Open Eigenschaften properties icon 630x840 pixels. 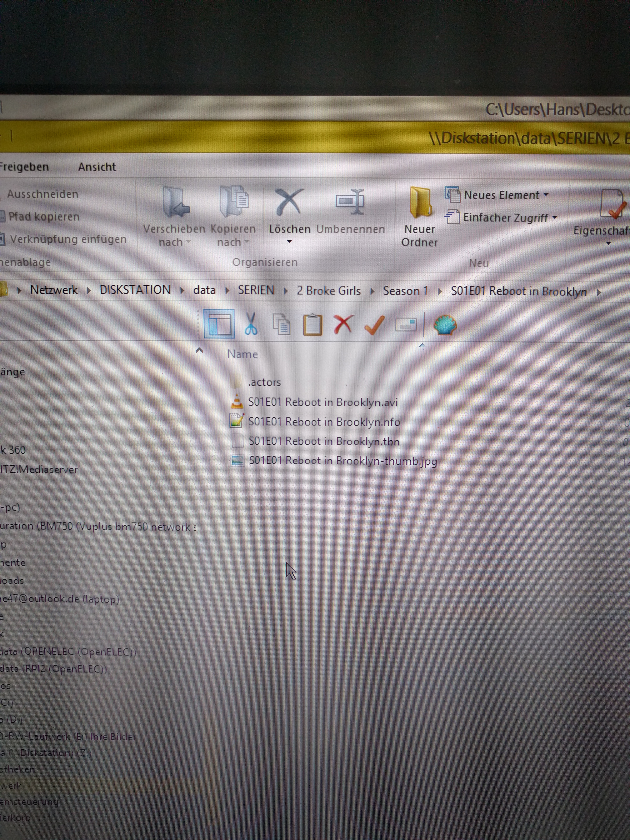pyautogui.click(x=613, y=204)
